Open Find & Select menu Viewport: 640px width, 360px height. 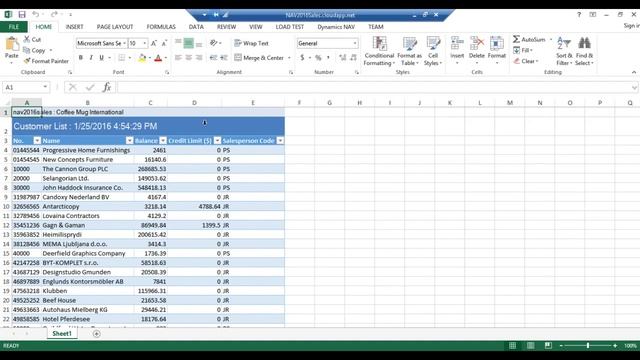584,51
